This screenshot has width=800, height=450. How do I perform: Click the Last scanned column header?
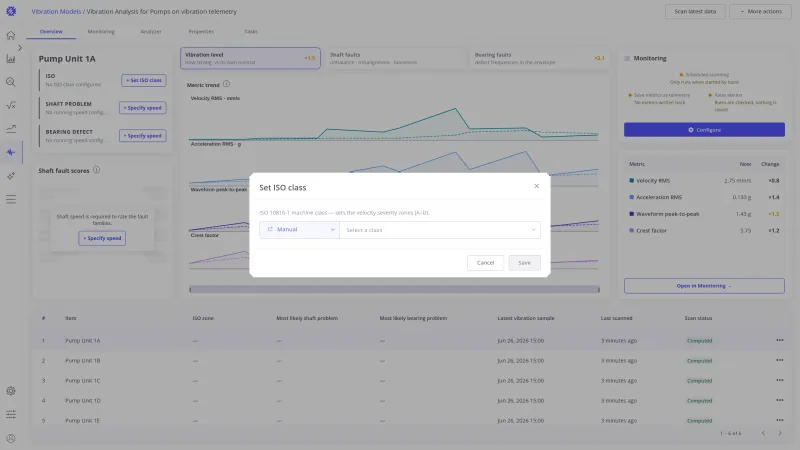[x=616, y=318]
